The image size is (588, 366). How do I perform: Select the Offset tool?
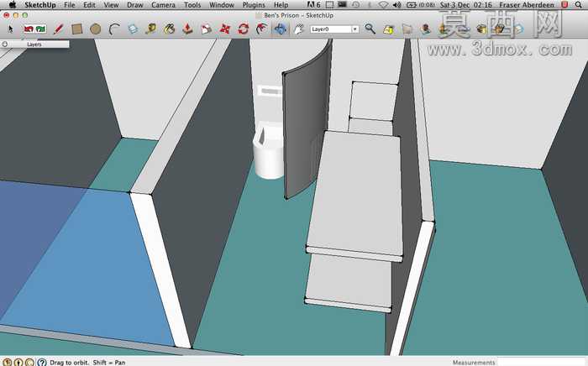pyautogui.click(x=261, y=29)
